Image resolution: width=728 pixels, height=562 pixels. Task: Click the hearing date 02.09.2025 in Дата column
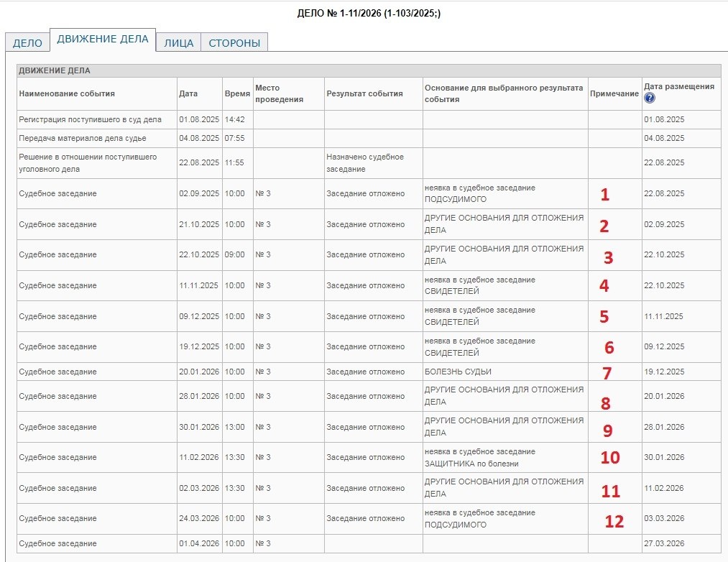(199, 193)
